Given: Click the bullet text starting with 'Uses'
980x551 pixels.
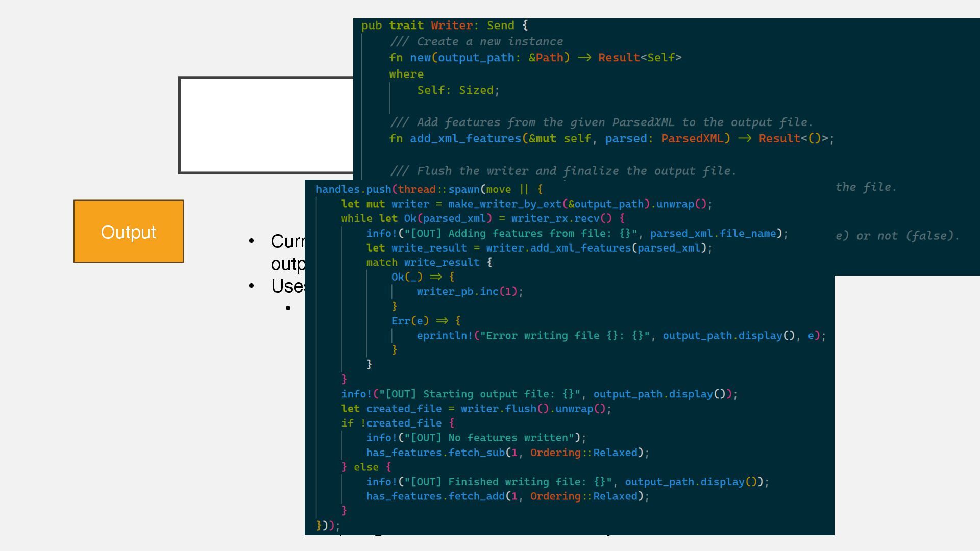Looking at the screenshot, I should 288,287.
